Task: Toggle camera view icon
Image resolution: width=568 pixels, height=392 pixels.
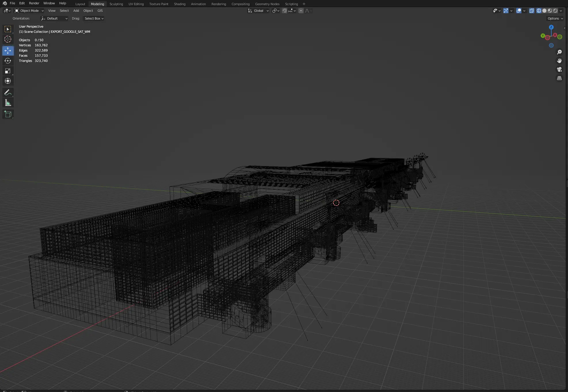Action: (559, 69)
